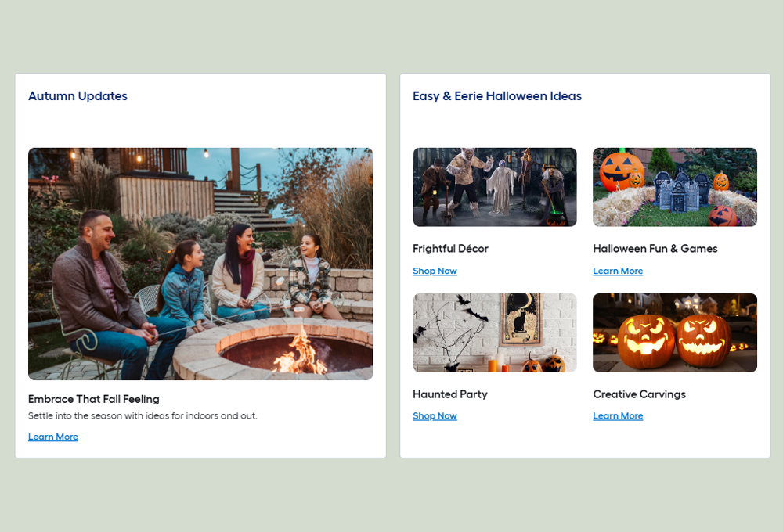This screenshot has height=532, width=783.
Task: Click Shop Now under Frightful Décor
Action: click(x=435, y=271)
